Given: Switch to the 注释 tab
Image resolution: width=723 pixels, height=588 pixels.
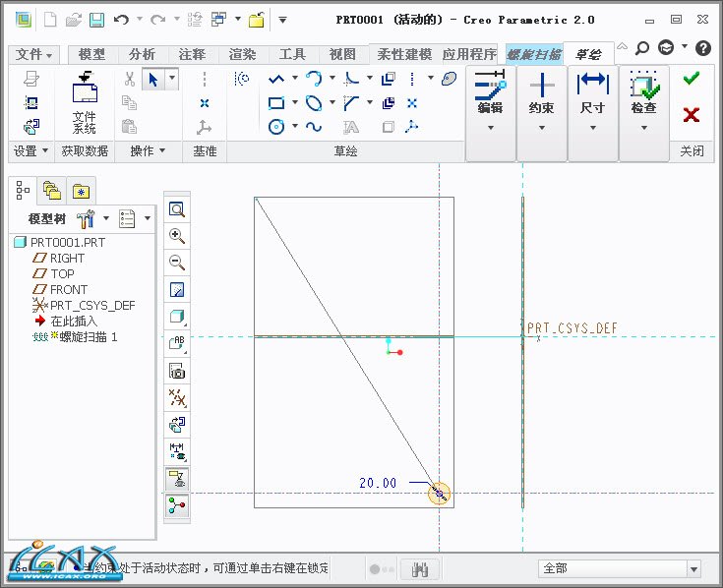Looking at the screenshot, I should coord(192,55).
